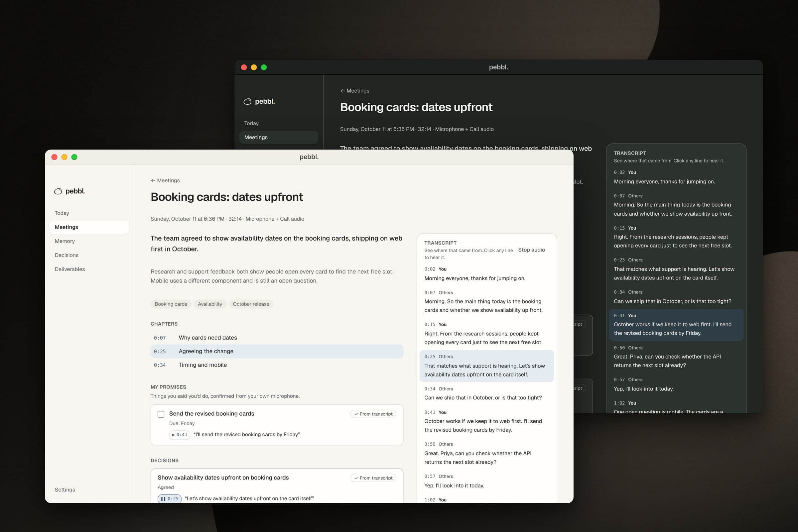798x532 pixels.
Task: Open Memory in the sidebar
Action: pos(89,241)
